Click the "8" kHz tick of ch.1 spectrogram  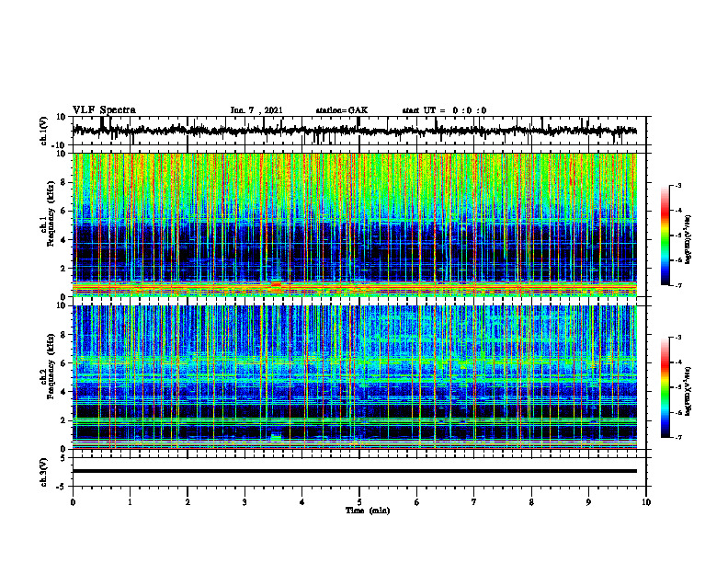pos(63,182)
